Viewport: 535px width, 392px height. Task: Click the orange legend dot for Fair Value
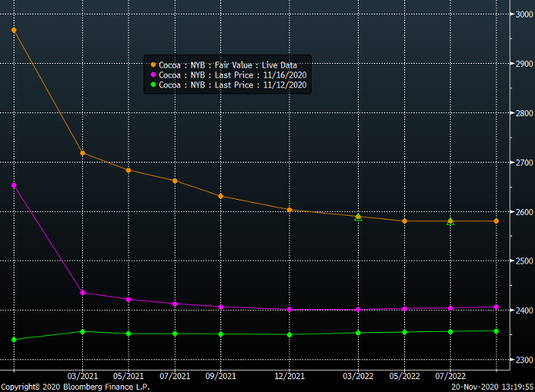pyautogui.click(x=153, y=65)
